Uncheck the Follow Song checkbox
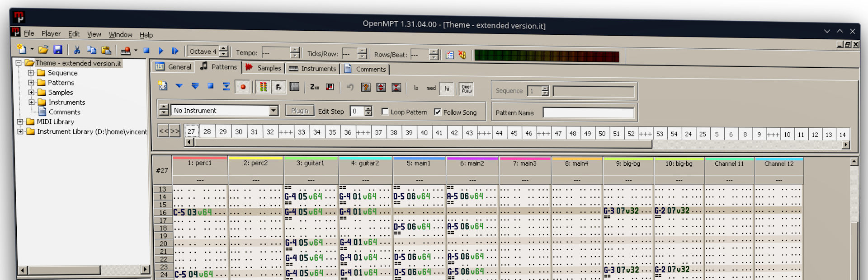Image resolution: width=868 pixels, height=280 pixels. pyautogui.click(x=438, y=112)
